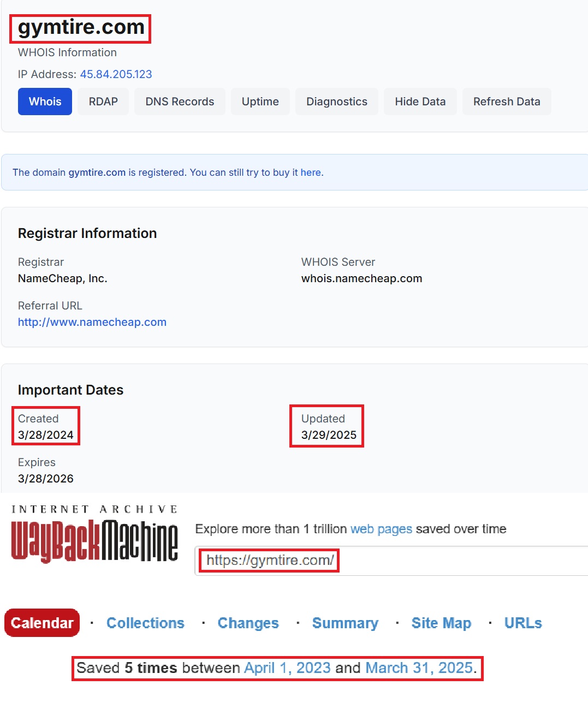The height and width of the screenshot is (721, 588).
Task: Open the namecheap.com referral URL
Action: 92,322
